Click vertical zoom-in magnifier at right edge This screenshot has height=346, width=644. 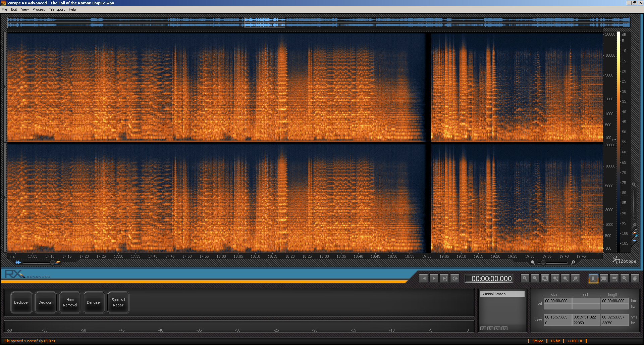(x=634, y=185)
